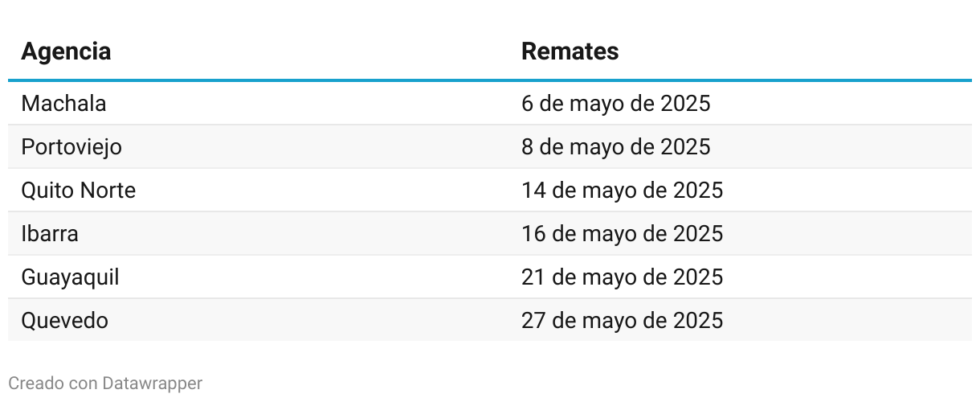
Task: Select the Guayaquil agency cell
Action: (70, 277)
